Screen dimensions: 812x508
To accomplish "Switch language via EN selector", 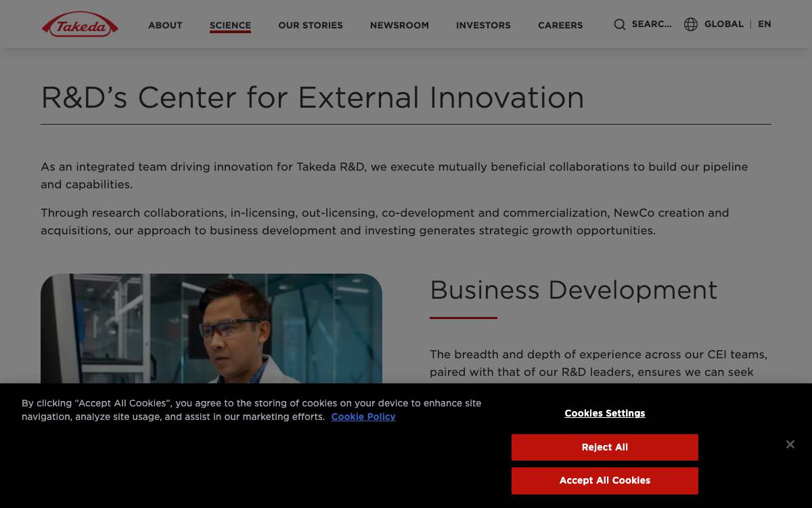I will (765, 24).
